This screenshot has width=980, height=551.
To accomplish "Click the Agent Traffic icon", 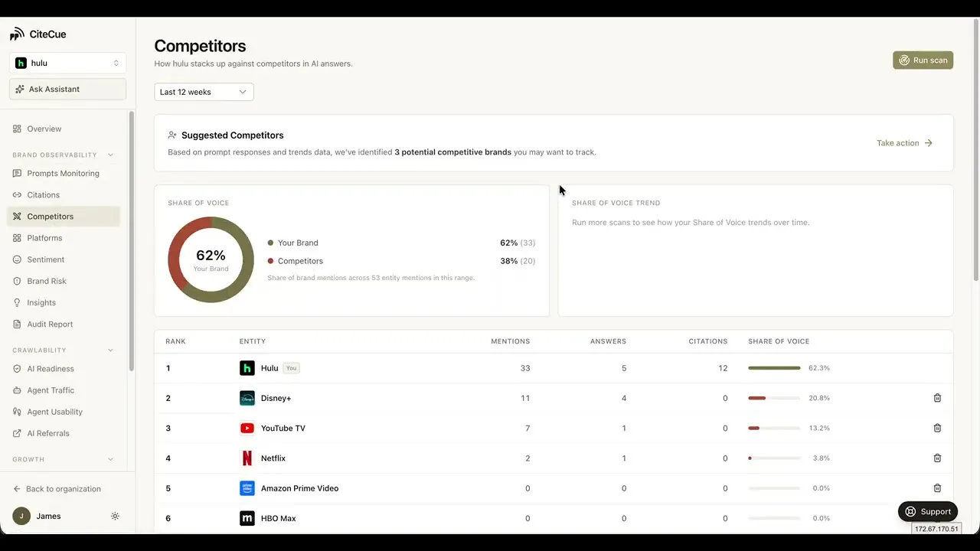I will click(18, 390).
